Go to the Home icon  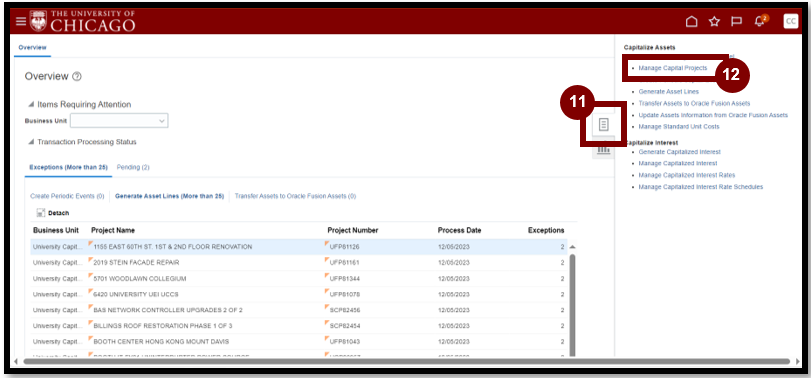click(692, 21)
